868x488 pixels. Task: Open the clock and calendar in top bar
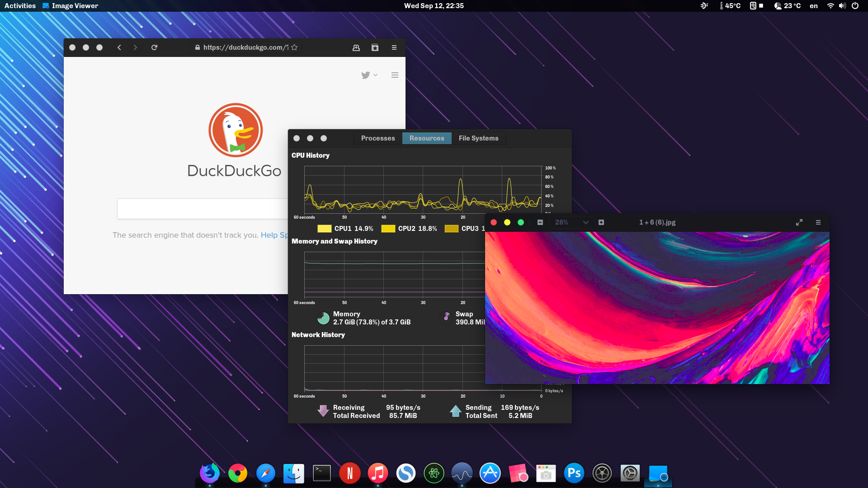coord(434,6)
